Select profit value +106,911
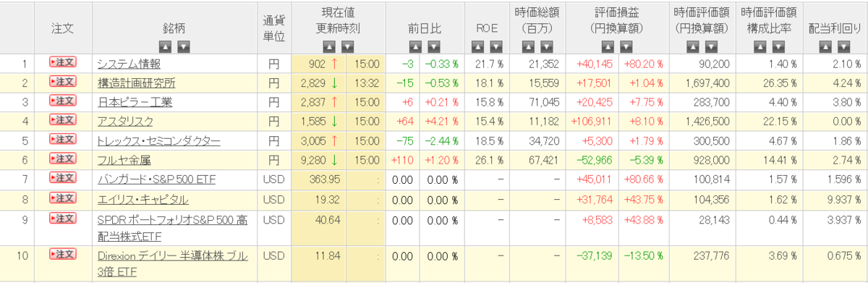 point(592,122)
